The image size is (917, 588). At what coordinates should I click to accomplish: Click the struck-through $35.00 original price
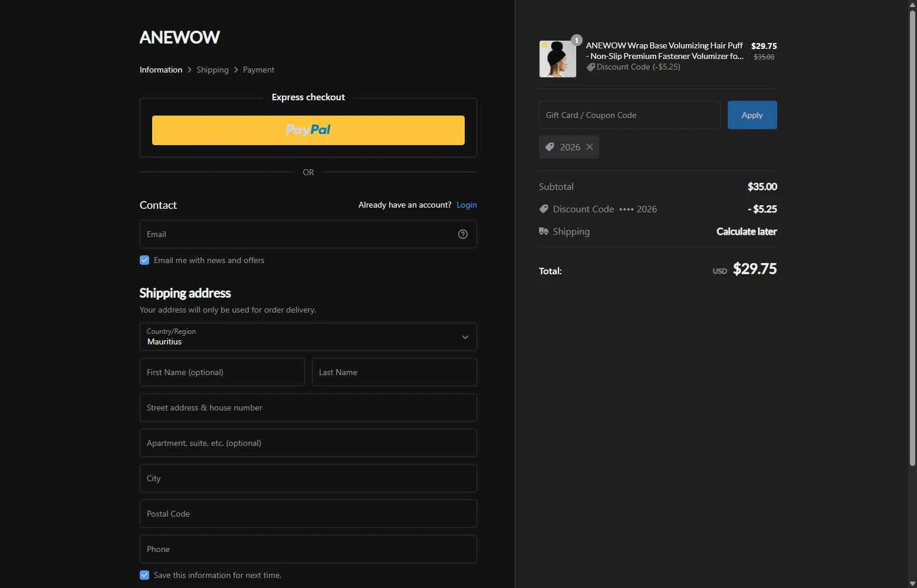(x=764, y=57)
